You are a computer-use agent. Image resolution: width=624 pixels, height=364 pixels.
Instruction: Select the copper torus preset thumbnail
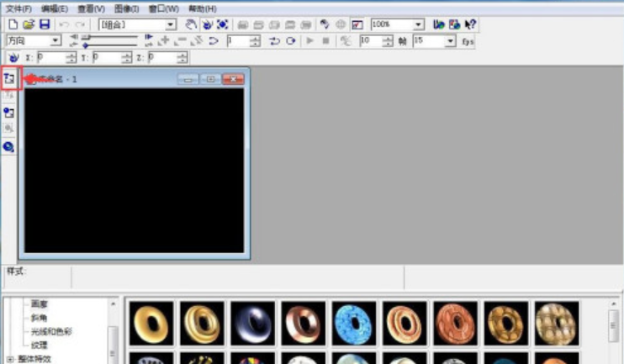pos(304,324)
